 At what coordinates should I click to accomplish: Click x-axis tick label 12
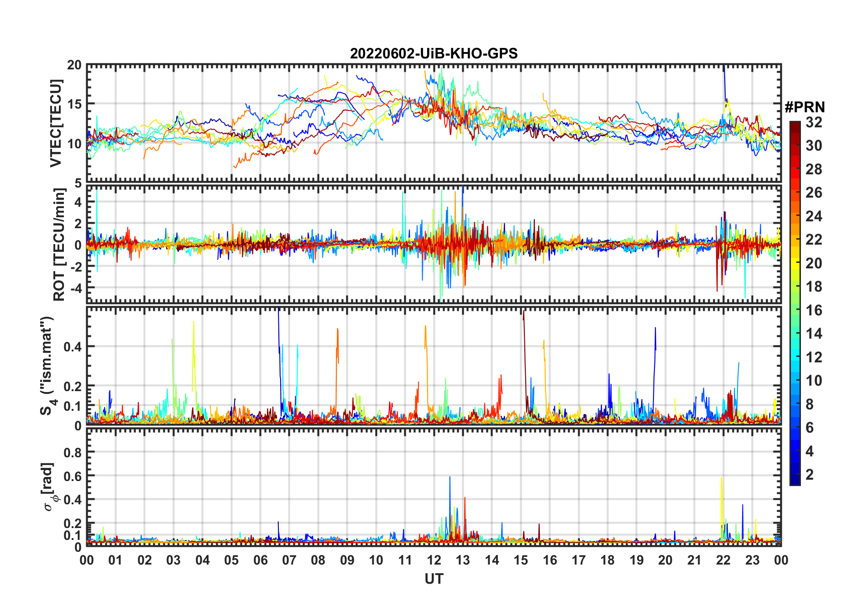[434, 560]
